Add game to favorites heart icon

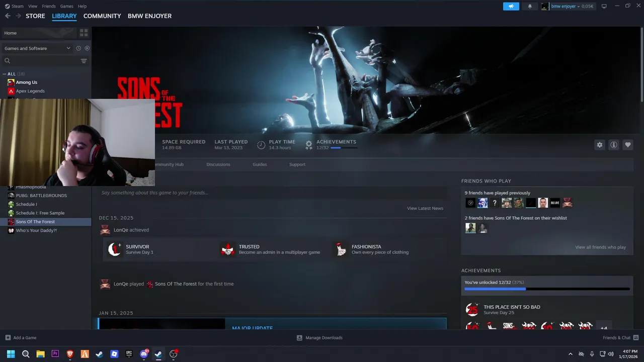[x=627, y=145]
